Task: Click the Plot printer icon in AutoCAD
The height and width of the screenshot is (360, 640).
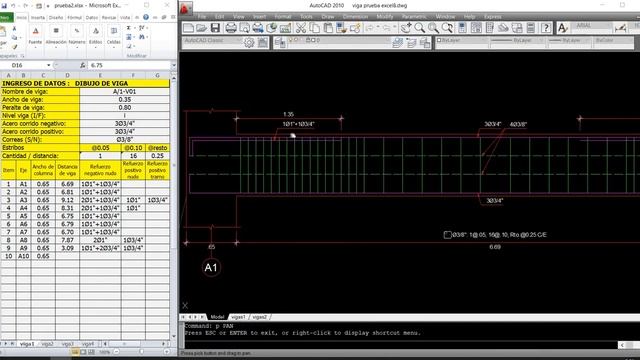Action: tap(231, 28)
